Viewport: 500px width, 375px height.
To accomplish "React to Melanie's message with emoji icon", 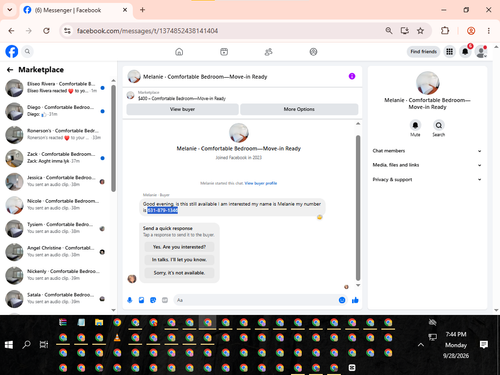I will coord(319,217).
